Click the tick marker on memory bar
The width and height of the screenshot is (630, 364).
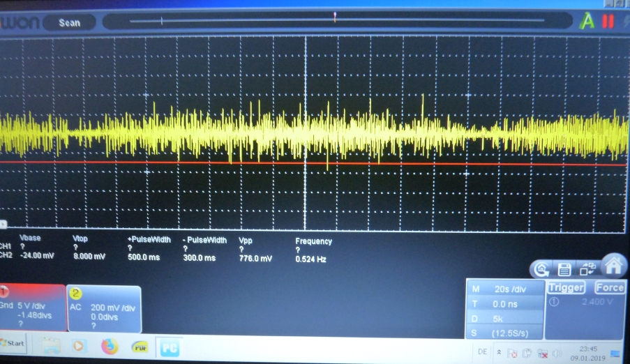[162, 20]
